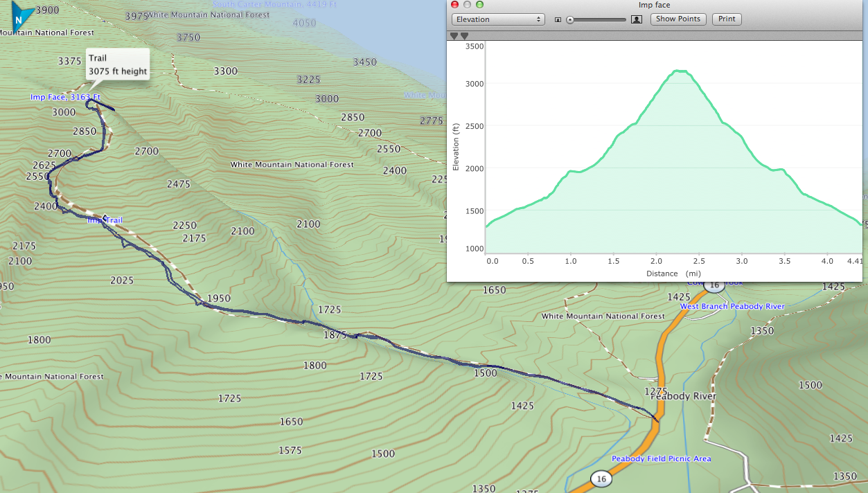The width and height of the screenshot is (868, 493).
Task: Click the Print button
Action: (x=727, y=19)
